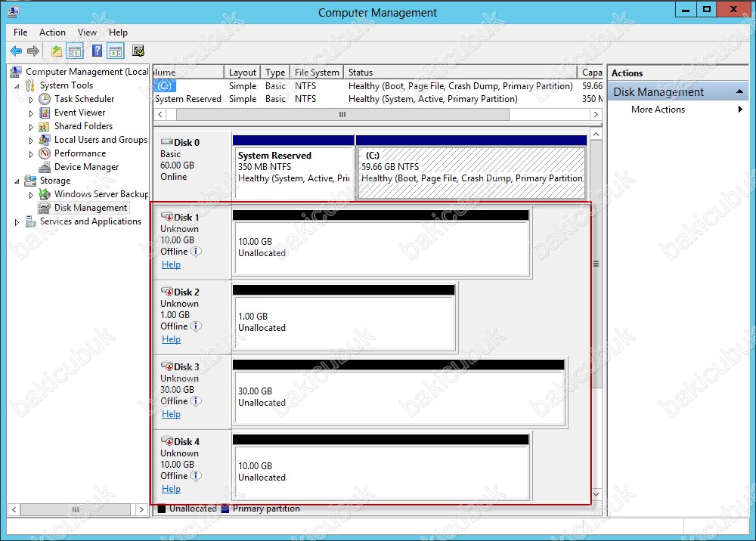Toggle the Show/Hide Console Tree button
This screenshot has width=756, height=541.
click(75, 51)
